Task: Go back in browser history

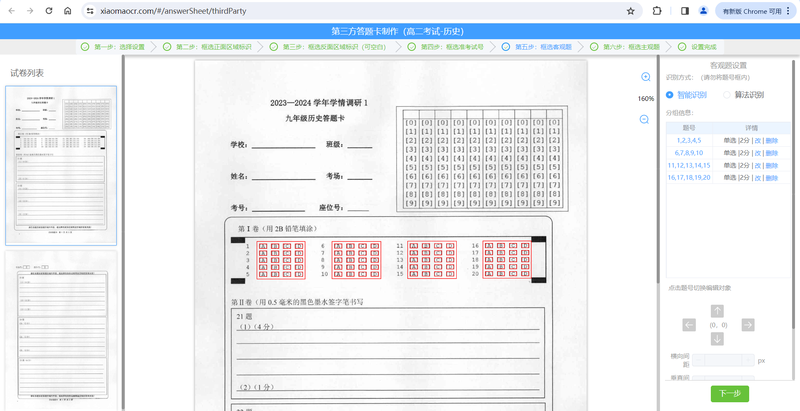Action: click(11, 11)
